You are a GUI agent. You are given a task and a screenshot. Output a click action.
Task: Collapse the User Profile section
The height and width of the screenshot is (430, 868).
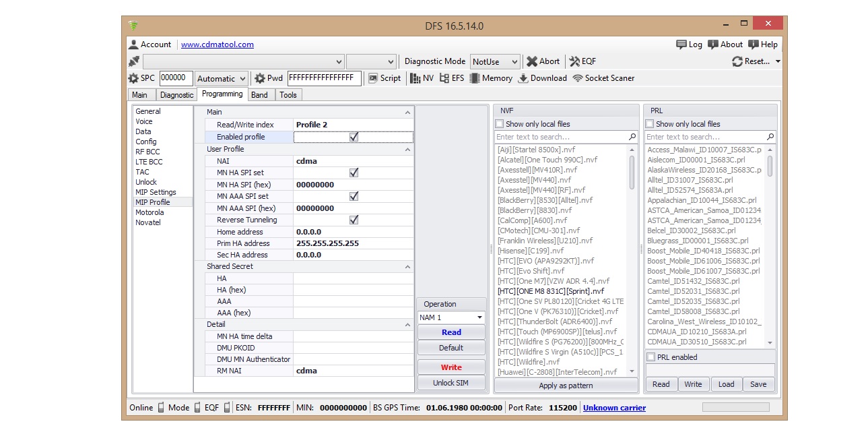pyautogui.click(x=407, y=150)
